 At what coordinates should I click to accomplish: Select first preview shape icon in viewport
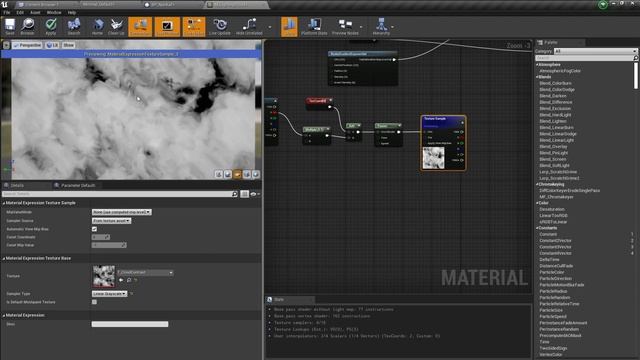pos(219,174)
